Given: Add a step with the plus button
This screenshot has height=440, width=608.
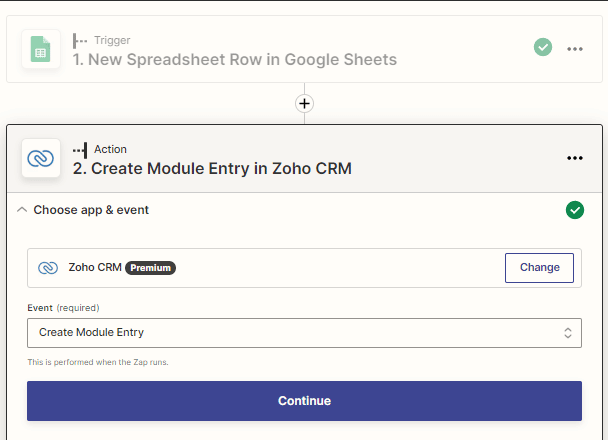Looking at the screenshot, I should click(304, 104).
